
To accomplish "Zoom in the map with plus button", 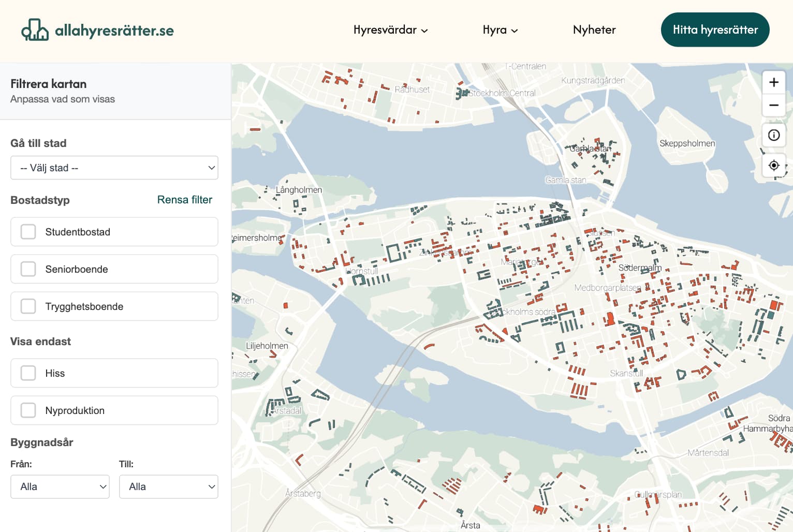I will (x=774, y=82).
